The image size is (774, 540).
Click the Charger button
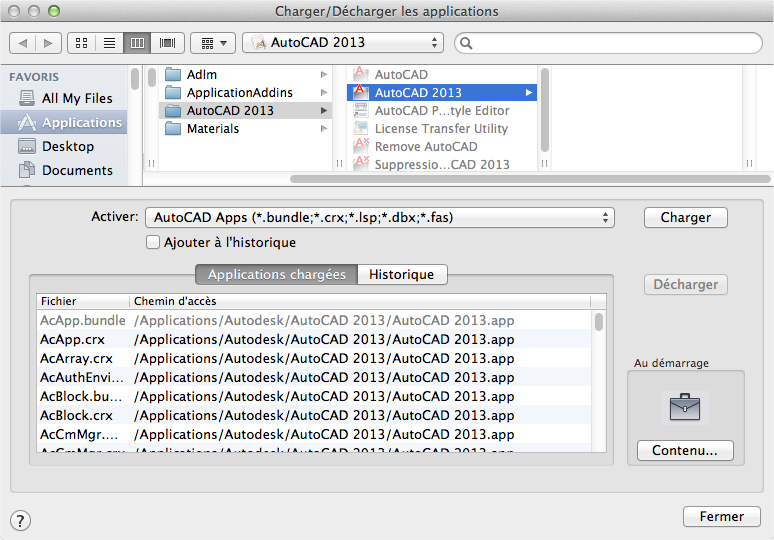click(x=686, y=218)
